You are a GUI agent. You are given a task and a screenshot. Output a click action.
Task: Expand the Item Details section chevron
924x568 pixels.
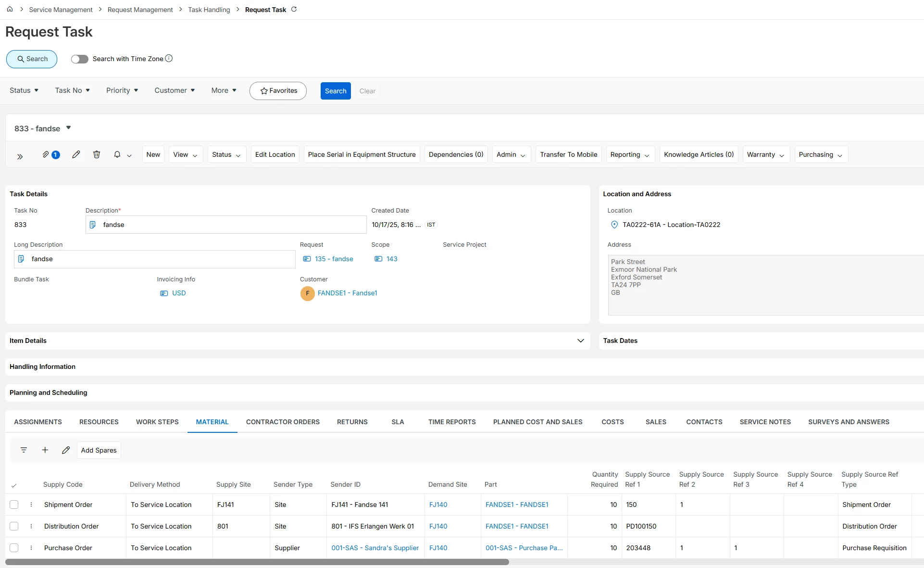[x=581, y=341]
